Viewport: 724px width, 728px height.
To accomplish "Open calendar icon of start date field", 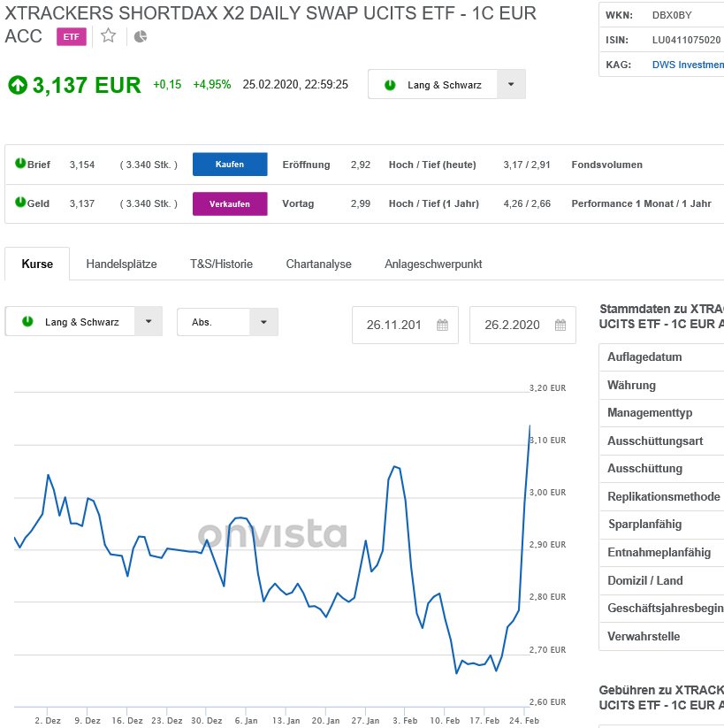I will tap(442, 325).
